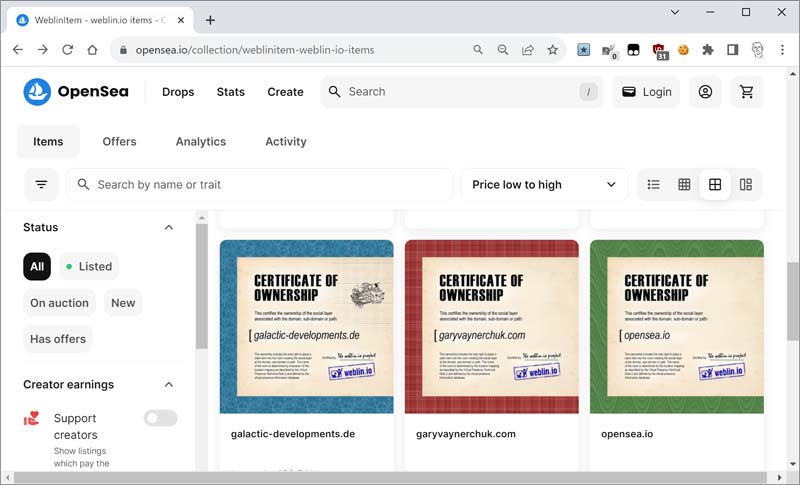Open the garyvaynerchuk.com item title
Image resolution: width=800 pixels, height=485 pixels.
[466, 434]
